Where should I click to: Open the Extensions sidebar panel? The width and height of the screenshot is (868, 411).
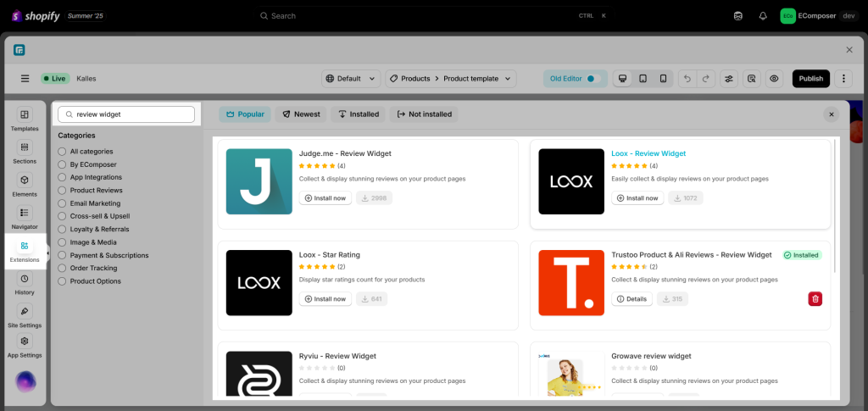(x=25, y=251)
